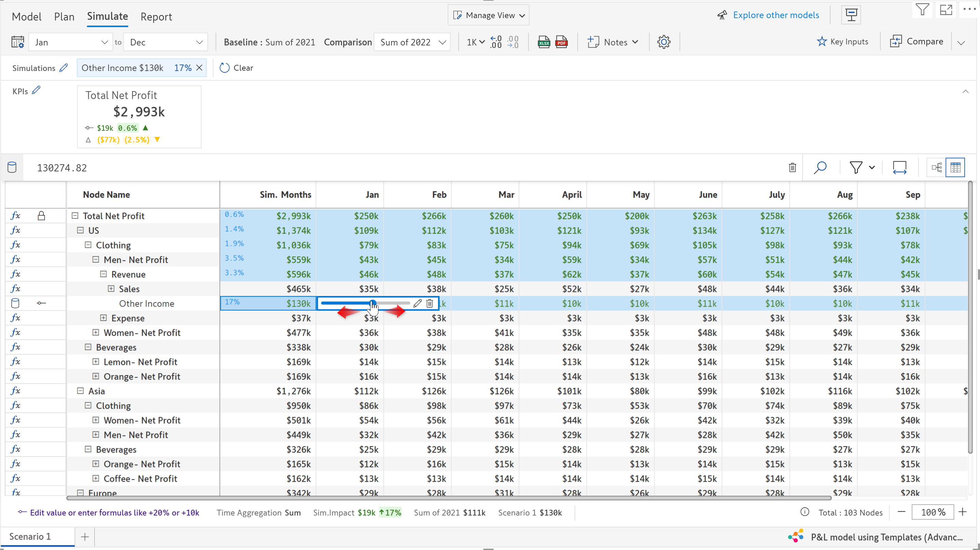Open the Plan tab

[x=64, y=16]
